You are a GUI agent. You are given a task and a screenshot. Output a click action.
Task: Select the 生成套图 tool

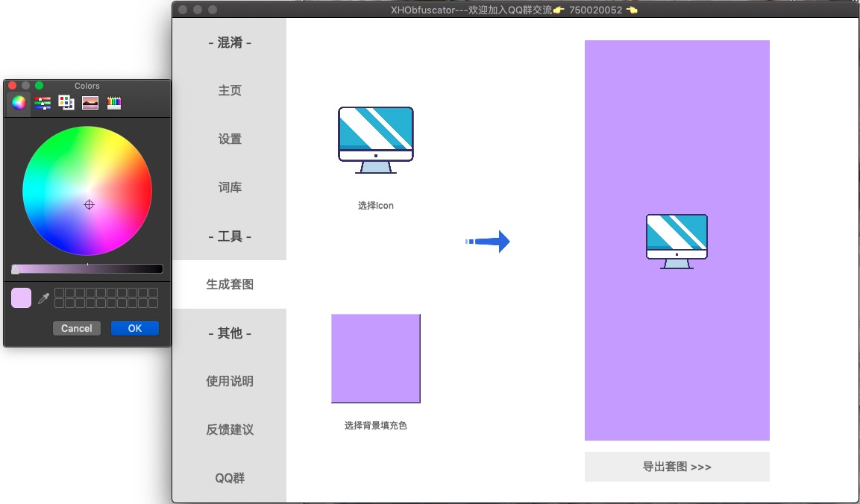[229, 284]
